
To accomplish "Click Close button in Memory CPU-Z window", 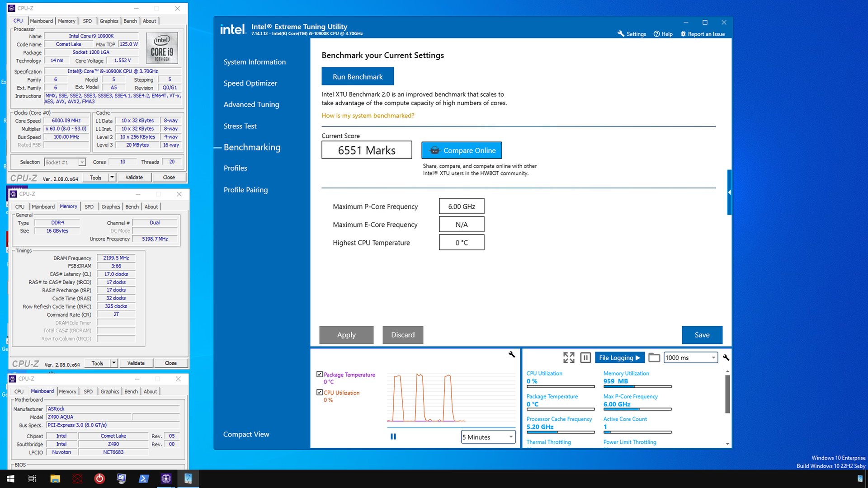I will click(x=171, y=363).
